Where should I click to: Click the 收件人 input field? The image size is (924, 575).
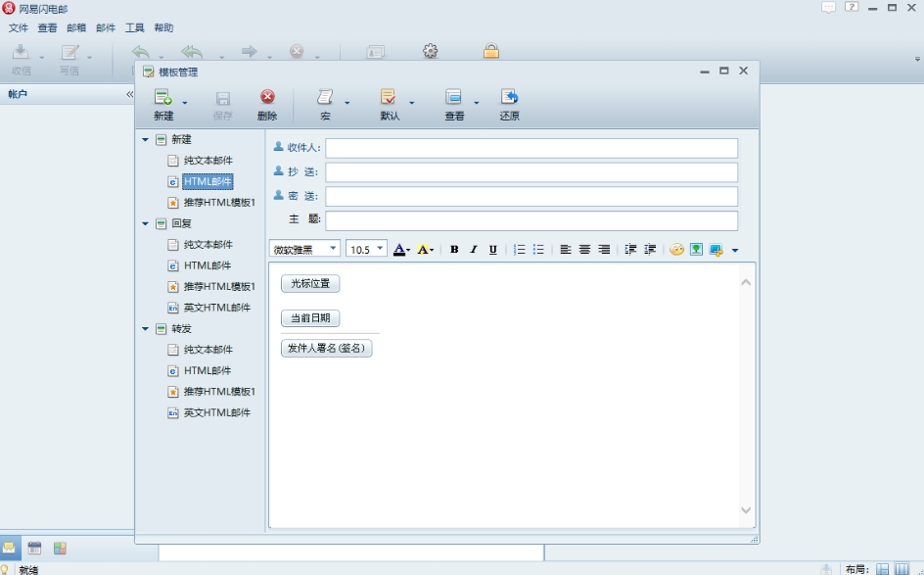point(531,148)
